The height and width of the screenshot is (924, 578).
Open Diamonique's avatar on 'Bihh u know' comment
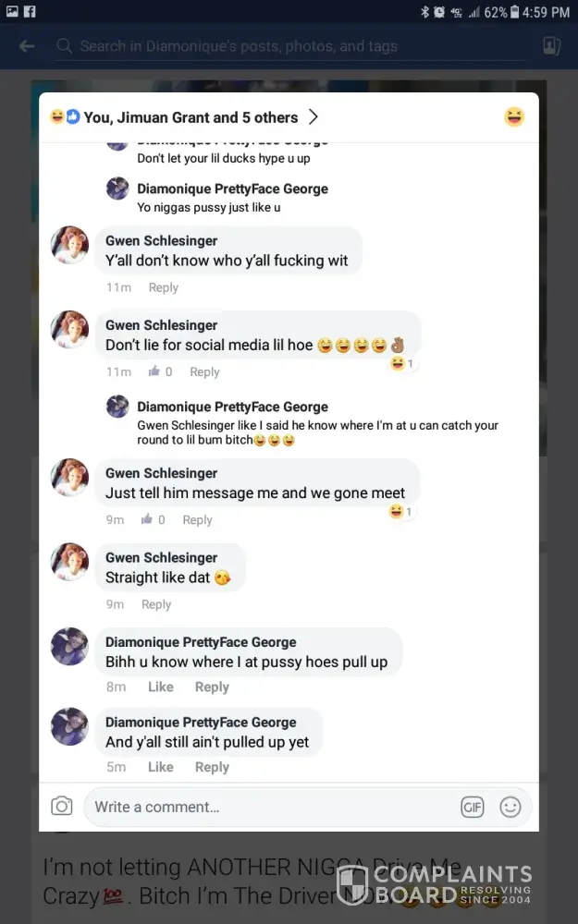(69, 646)
